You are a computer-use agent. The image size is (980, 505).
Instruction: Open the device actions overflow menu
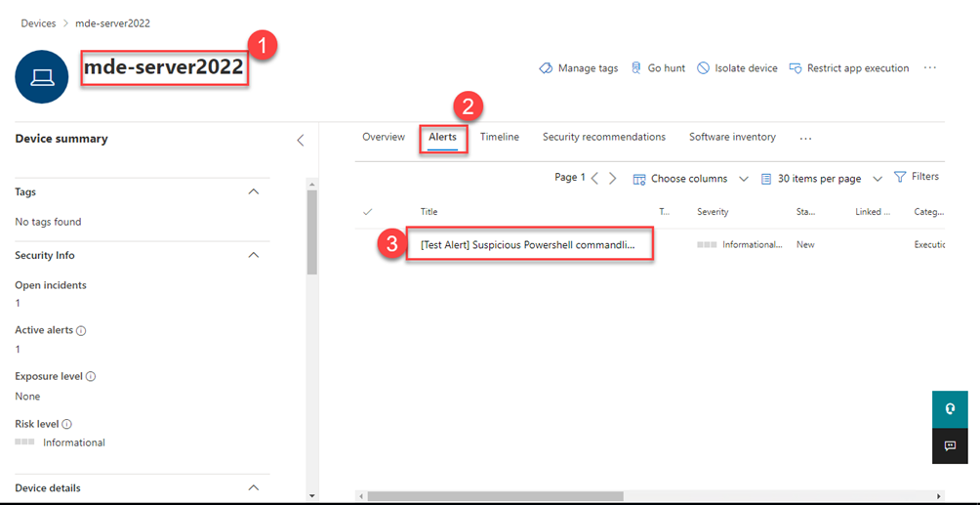(930, 67)
